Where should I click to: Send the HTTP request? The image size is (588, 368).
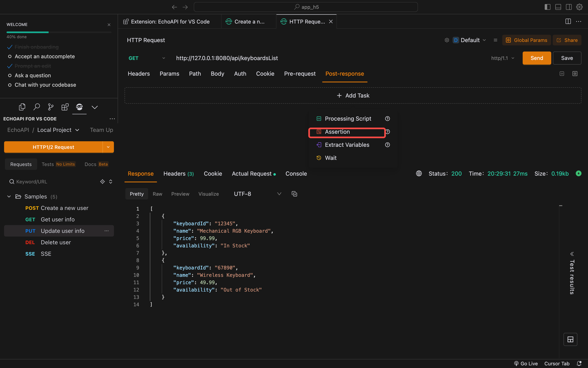(537, 58)
